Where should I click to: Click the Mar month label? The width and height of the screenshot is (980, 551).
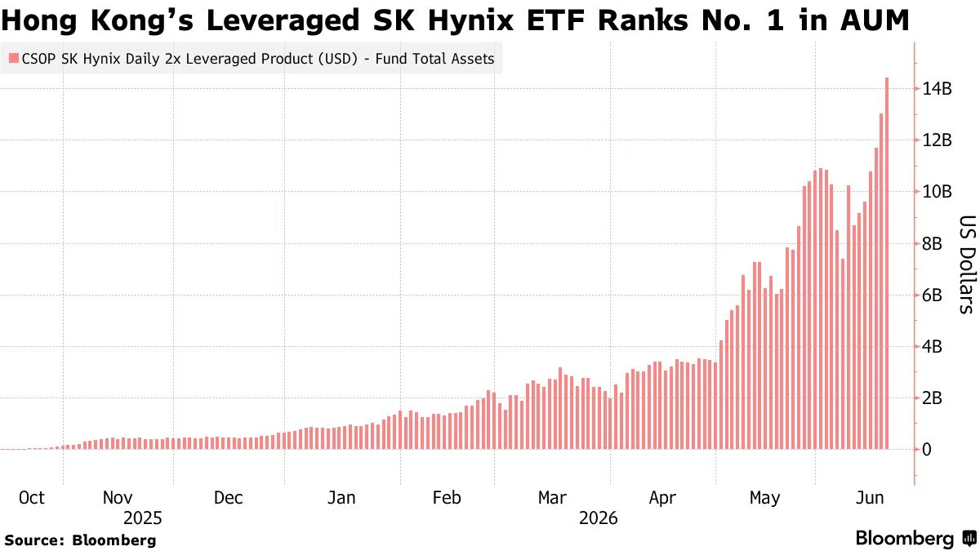coord(553,497)
